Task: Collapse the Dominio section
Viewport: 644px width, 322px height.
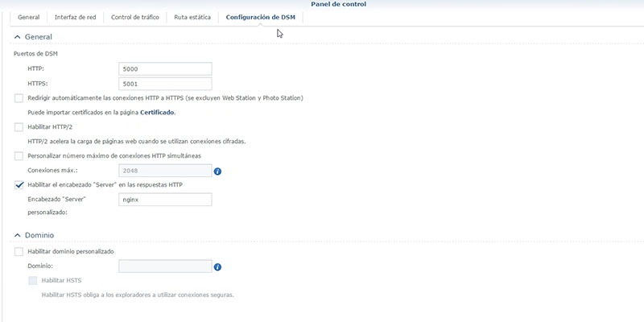Action: tap(17, 235)
